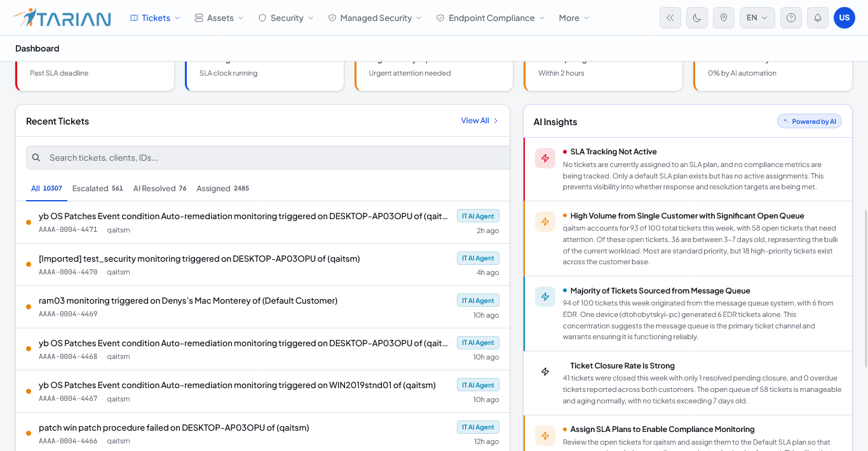
Task: Open ticket AAAA-0004-4469 ram03 monitoring
Action: click(262, 307)
